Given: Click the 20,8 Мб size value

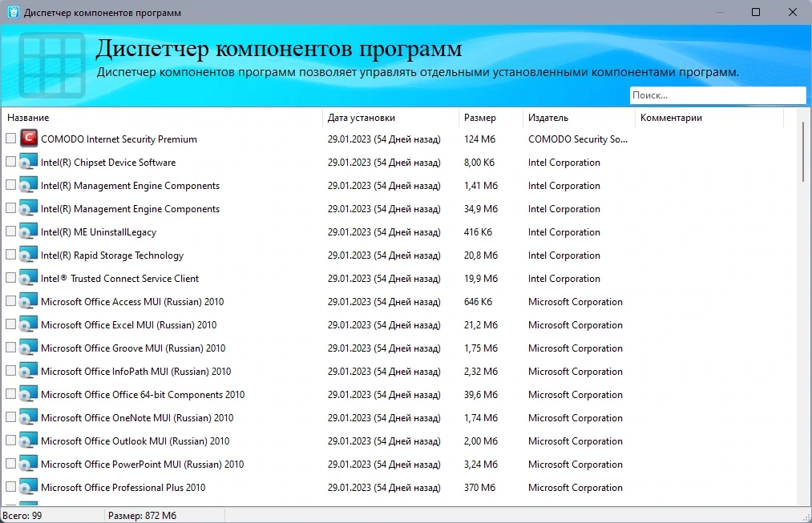Looking at the screenshot, I should [x=481, y=255].
